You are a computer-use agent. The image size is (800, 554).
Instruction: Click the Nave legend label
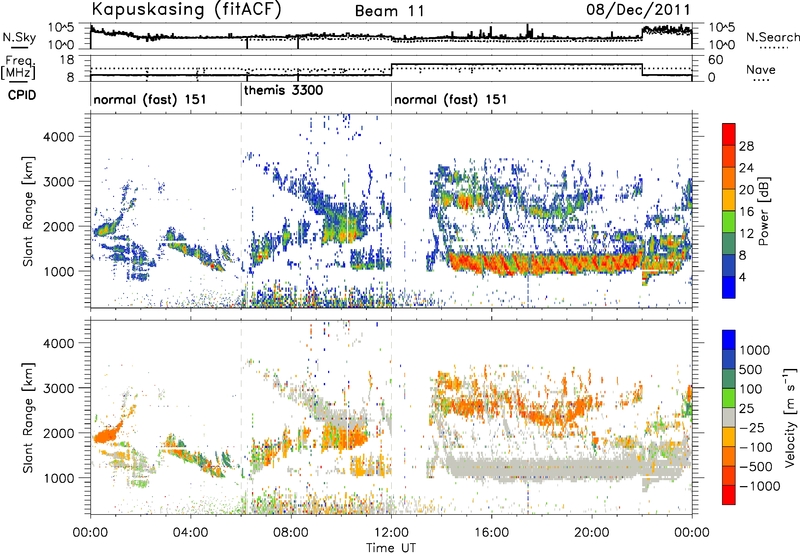pos(761,69)
